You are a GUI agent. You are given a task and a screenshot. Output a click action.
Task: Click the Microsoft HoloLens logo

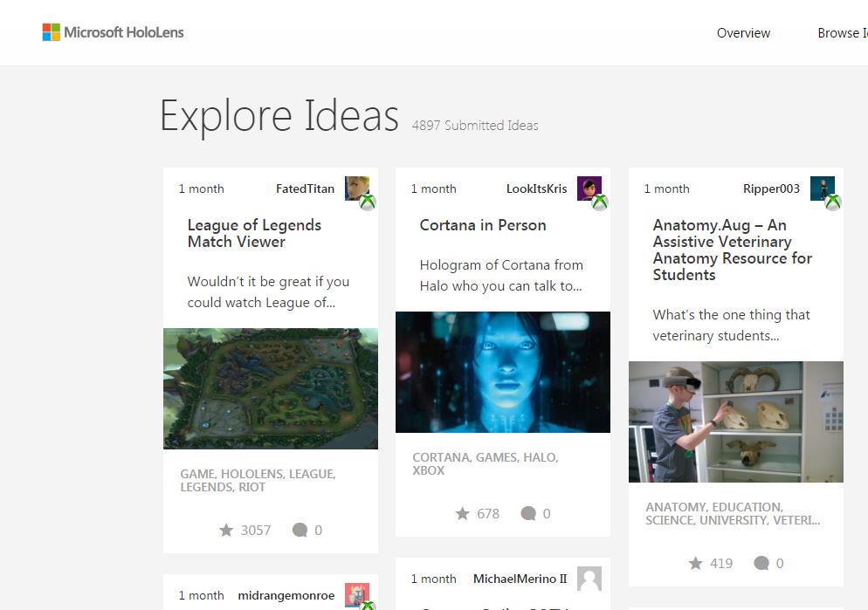tap(113, 32)
